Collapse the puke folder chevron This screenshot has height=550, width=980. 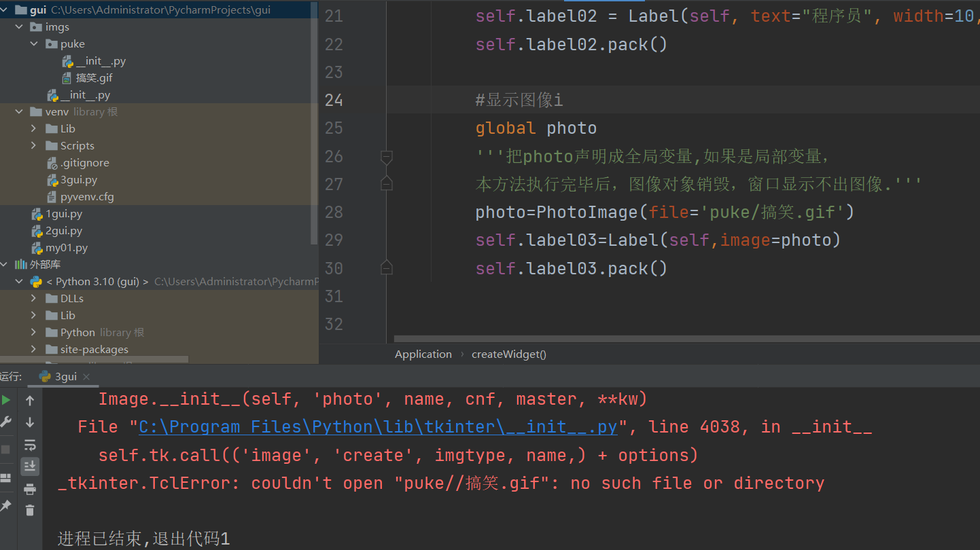(34, 44)
